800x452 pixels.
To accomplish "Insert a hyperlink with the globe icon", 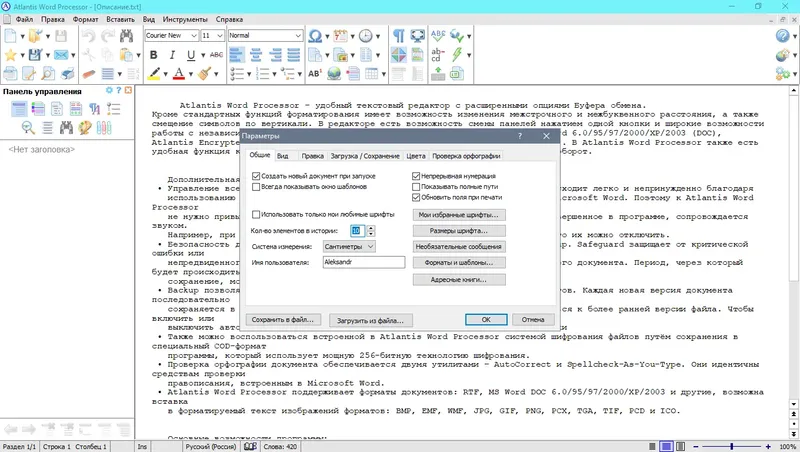I will coord(334,73).
